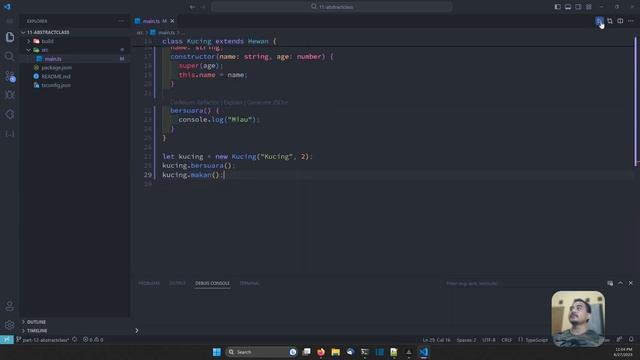The width and height of the screenshot is (640, 360).
Task: Change indentation via Spaces: 2
Action: (466, 340)
